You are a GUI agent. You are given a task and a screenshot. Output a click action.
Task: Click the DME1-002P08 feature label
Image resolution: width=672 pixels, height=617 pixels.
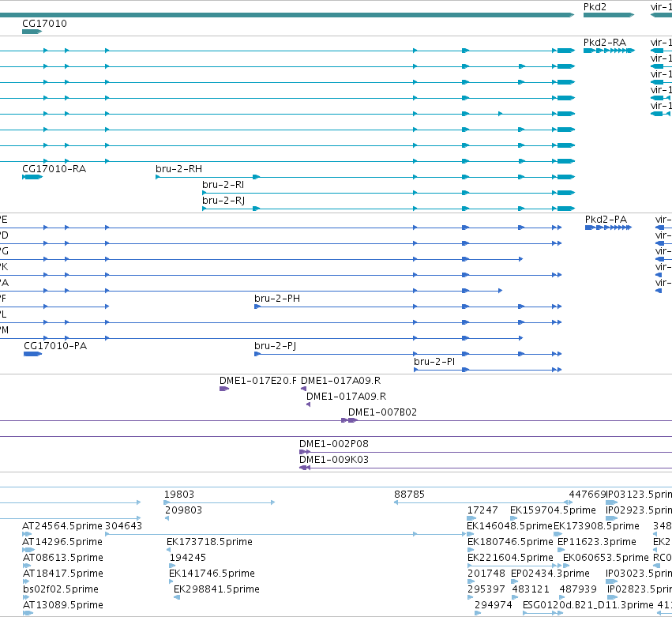pos(334,444)
